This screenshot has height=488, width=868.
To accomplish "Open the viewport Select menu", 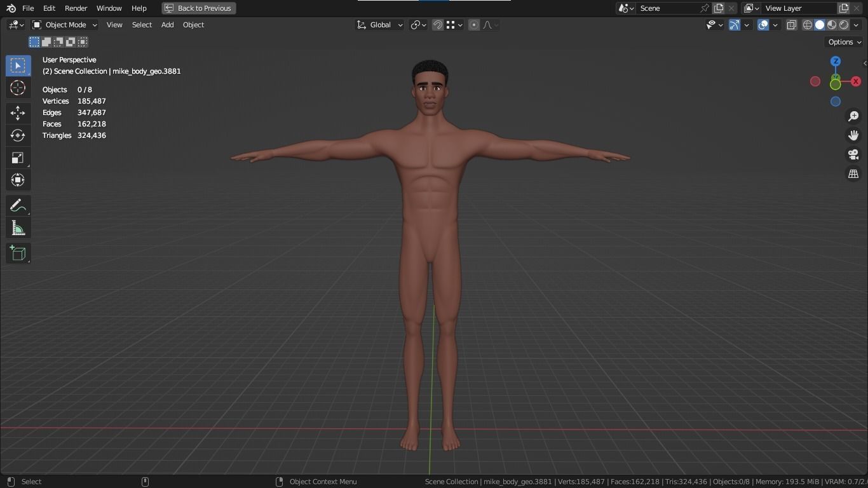I will pos(142,25).
